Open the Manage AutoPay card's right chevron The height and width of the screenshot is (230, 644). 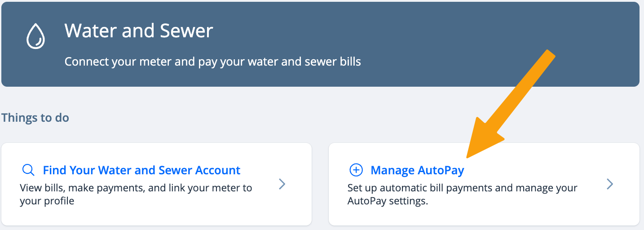tap(609, 184)
